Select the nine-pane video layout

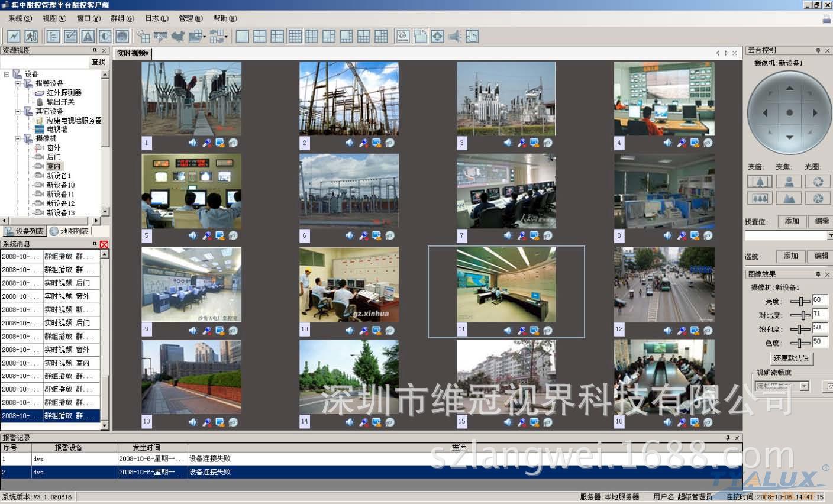coord(277,36)
